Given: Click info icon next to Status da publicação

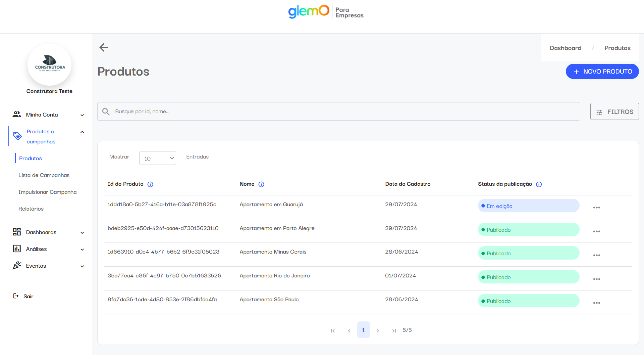Looking at the screenshot, I should [x=539, y=184].
